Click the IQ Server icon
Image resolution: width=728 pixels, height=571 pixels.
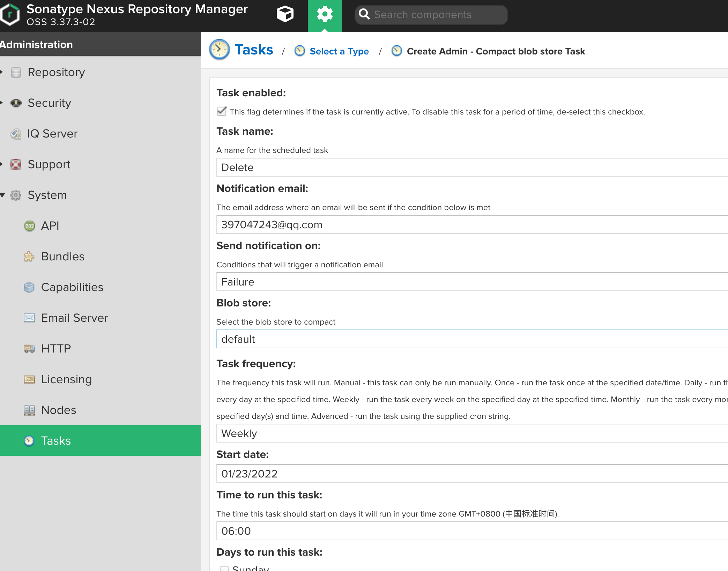pos(15,134)
